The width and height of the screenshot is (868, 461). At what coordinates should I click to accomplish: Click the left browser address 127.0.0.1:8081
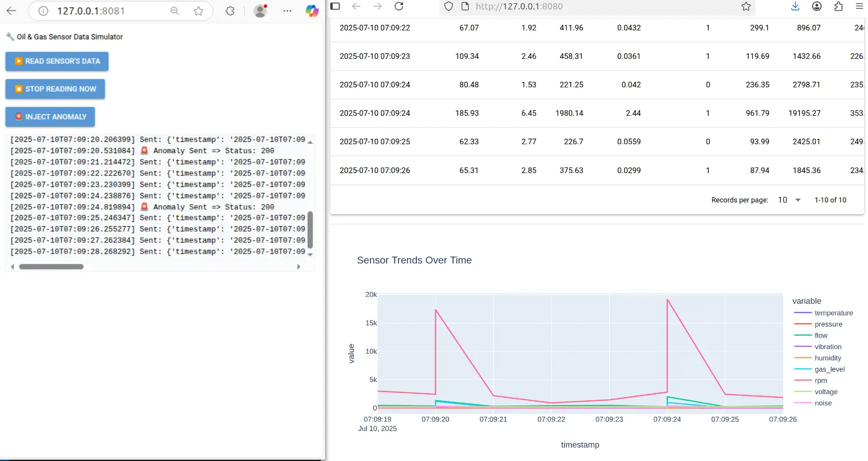pos(91,11)
